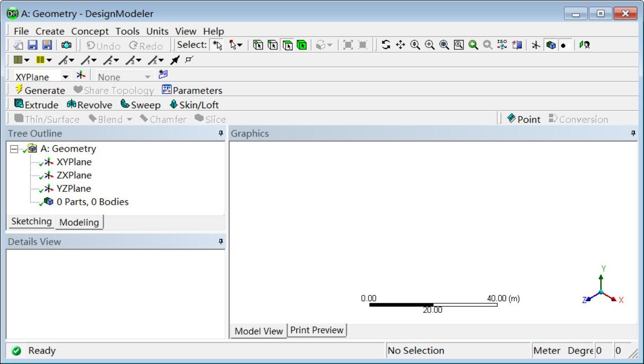
Task: Click the Generate button
Action: (40, 90)
